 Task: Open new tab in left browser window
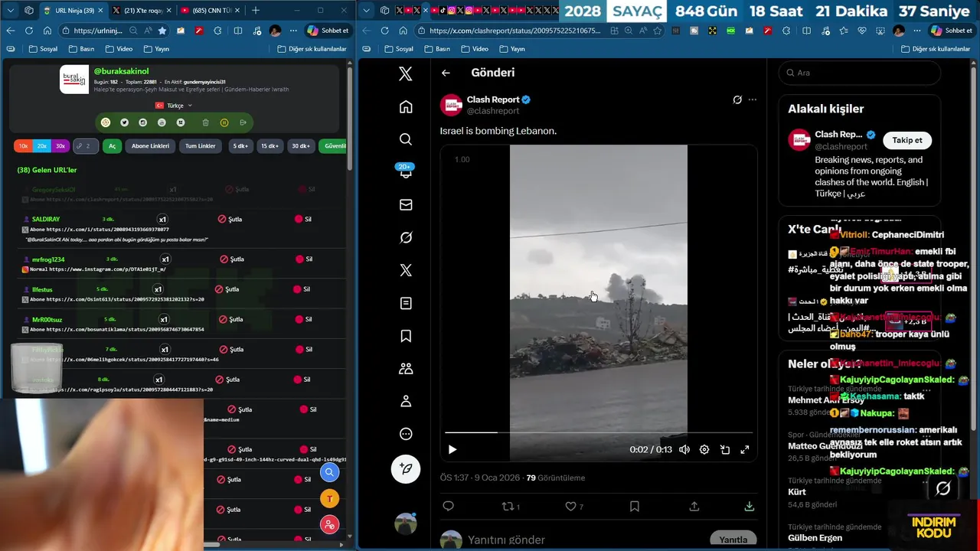point(255,11)
